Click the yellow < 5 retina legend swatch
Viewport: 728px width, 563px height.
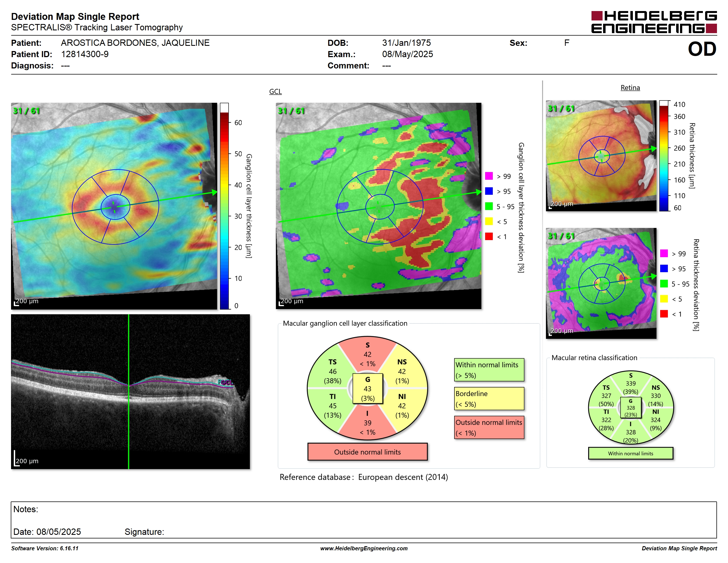[x=664, y=299]
